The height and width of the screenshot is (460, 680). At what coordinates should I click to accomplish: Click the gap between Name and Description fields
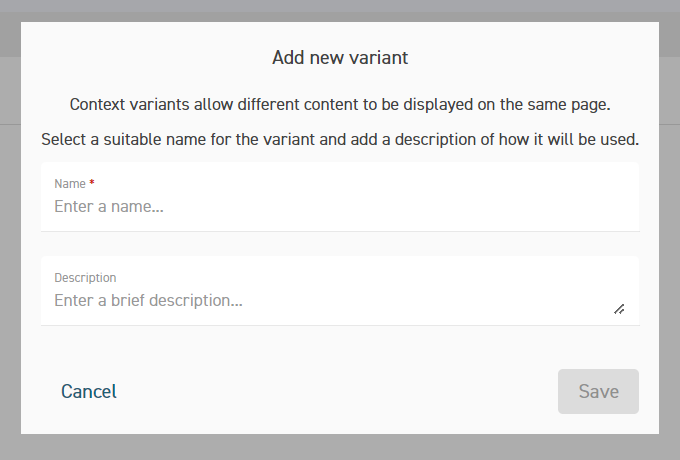tap(340, 244)
